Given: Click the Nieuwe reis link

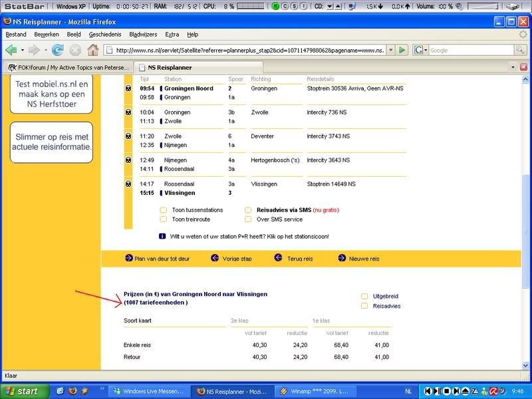Looking at the screenshot, I should pos(364,259).
